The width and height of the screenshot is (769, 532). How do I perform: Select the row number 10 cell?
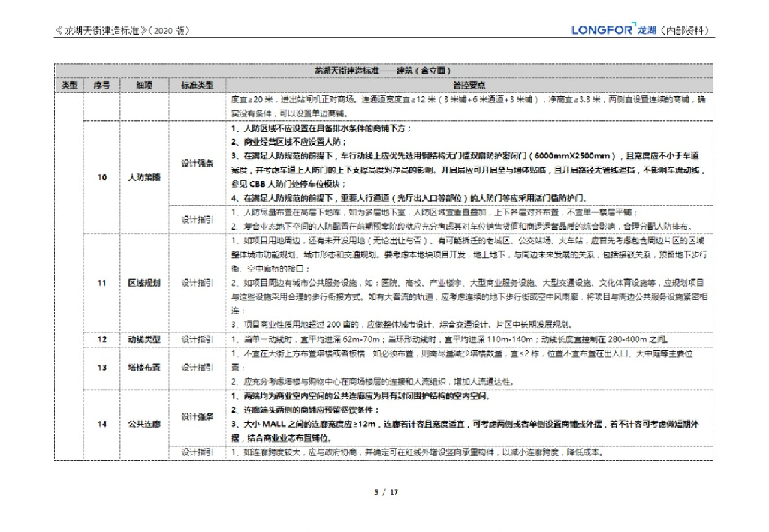click(101, 177)
